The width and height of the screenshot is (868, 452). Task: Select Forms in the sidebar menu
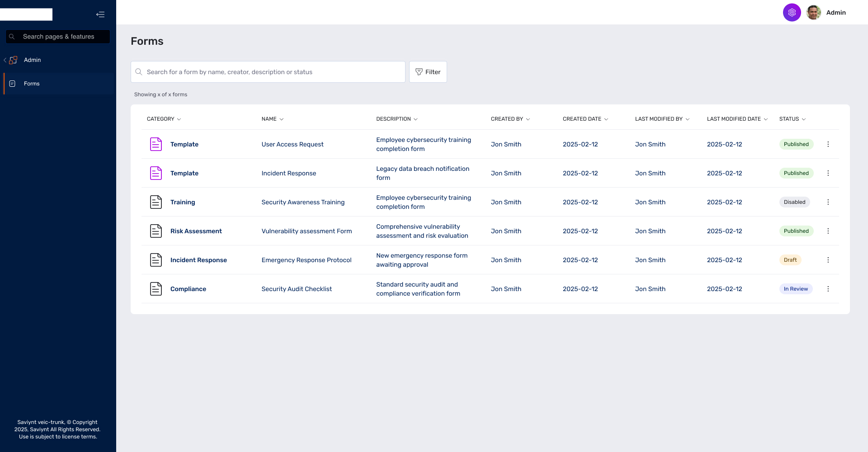pyautogui.click(x=32, y=84)
